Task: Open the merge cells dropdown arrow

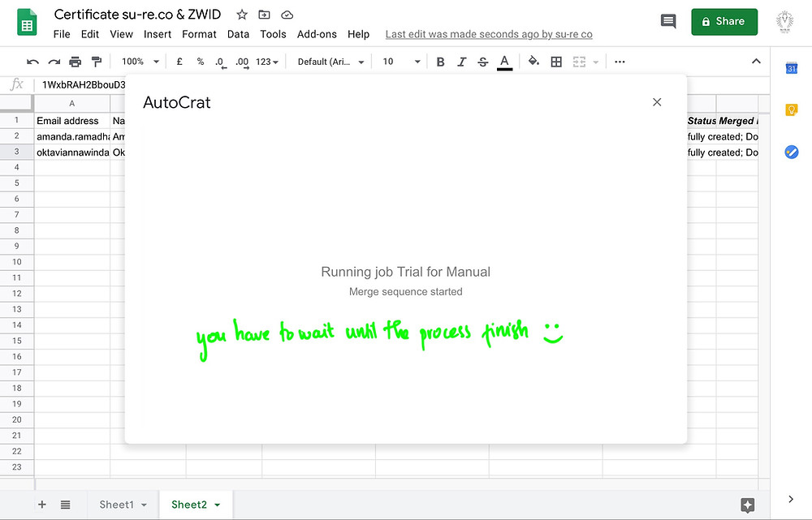Action: click(x=595, y=62)
